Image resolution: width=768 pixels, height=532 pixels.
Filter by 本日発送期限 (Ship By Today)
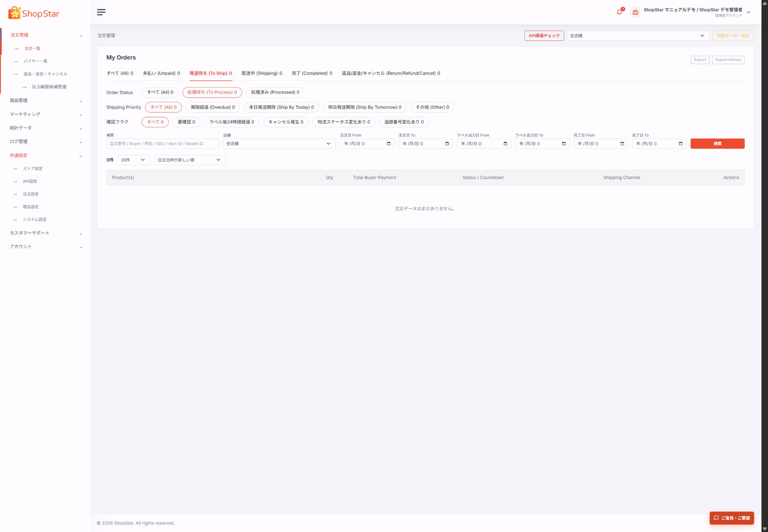pos(281,107)
